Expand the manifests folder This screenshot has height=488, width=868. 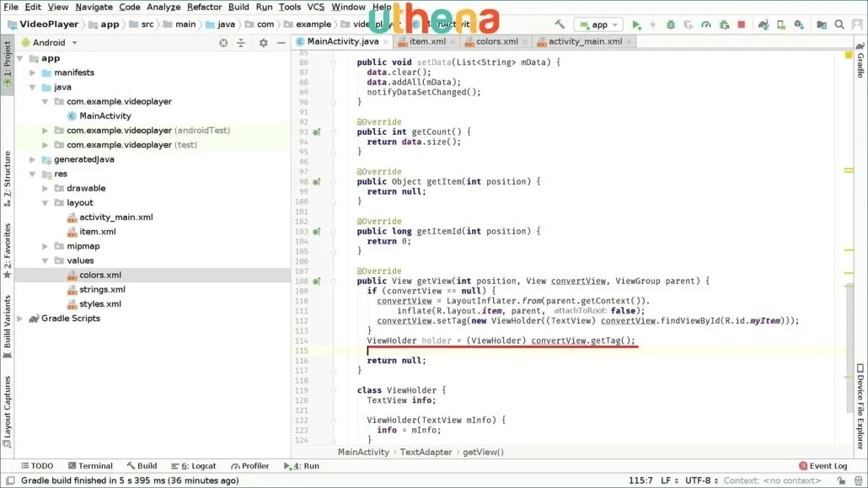click(x=33, y=72)
